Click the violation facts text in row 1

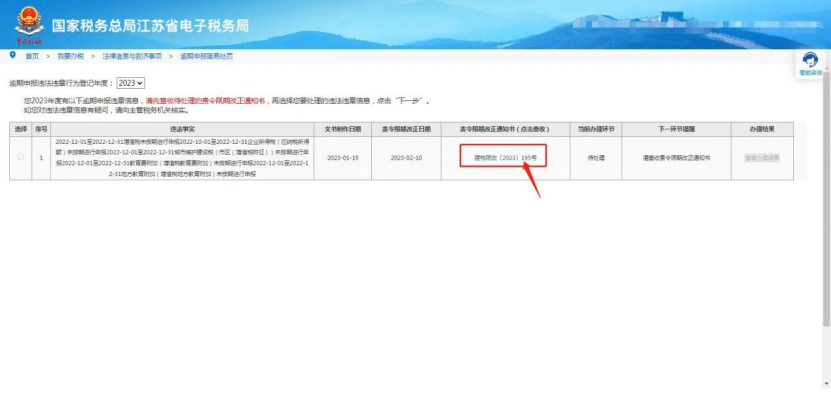pyautogui.click(x=182, y=158)
